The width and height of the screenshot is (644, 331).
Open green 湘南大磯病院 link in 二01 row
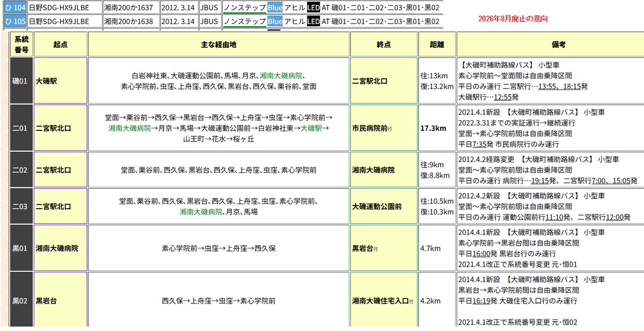[129, 129]
